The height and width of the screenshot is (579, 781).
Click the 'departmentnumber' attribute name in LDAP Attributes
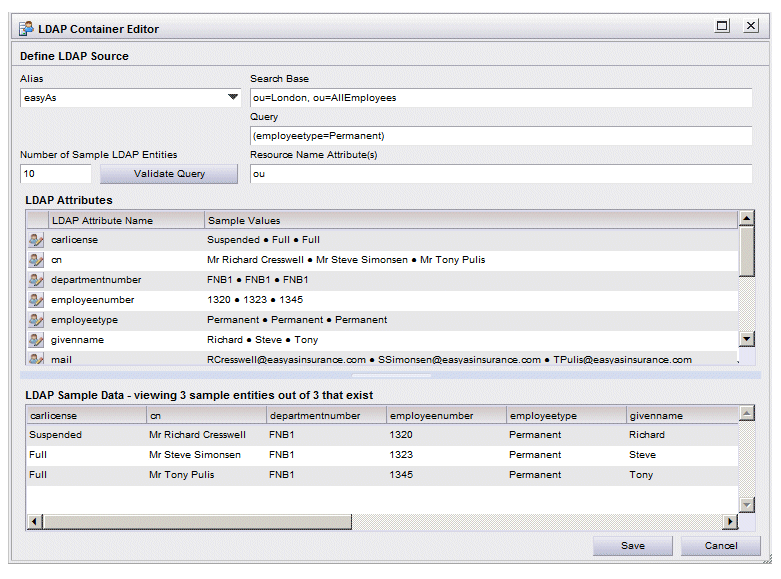point(96,280)
